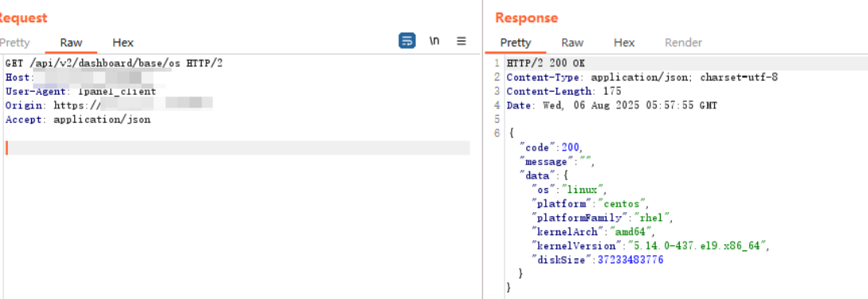868x299 pixels.
Task: Click the Response panel heading
Action: [527, 18]
